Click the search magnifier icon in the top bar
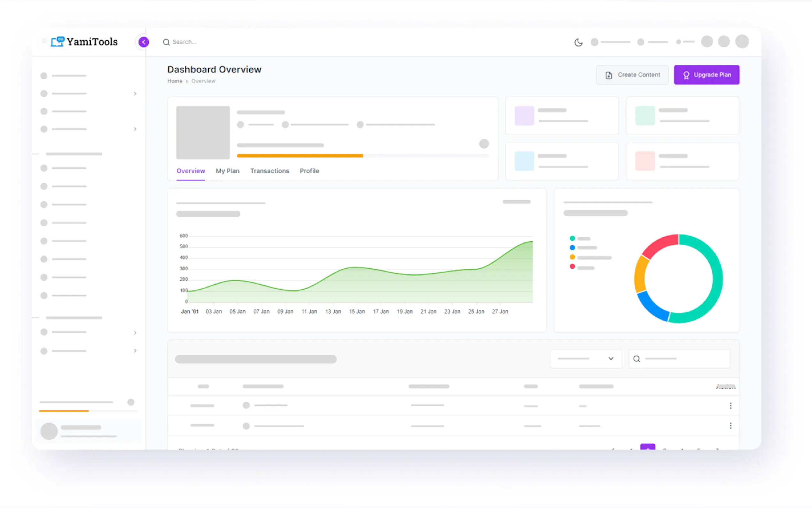This screenshot has height=508, width=812. point(166,42)
